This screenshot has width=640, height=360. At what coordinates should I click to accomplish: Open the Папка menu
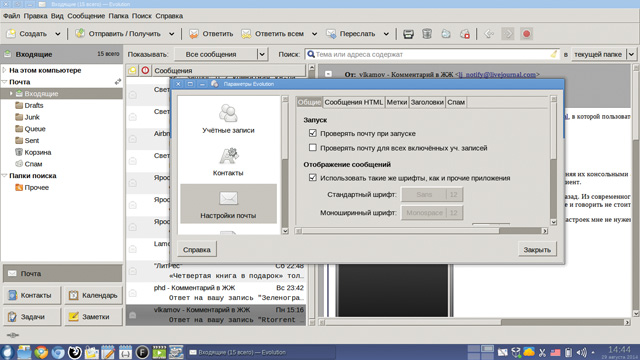point(118,16)
